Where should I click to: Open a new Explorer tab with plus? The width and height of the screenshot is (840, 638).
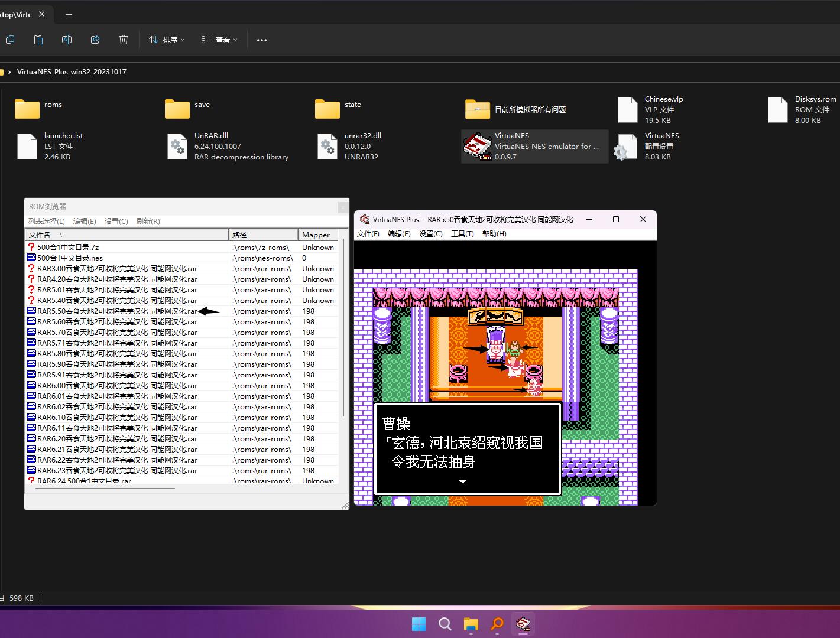pyautogui.click(x=69, y=14)
